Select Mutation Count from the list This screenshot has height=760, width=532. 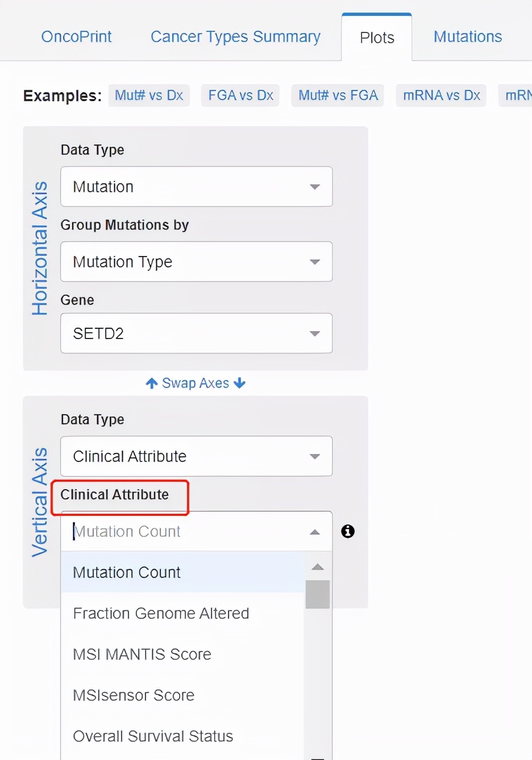click(x=127, y=572)
